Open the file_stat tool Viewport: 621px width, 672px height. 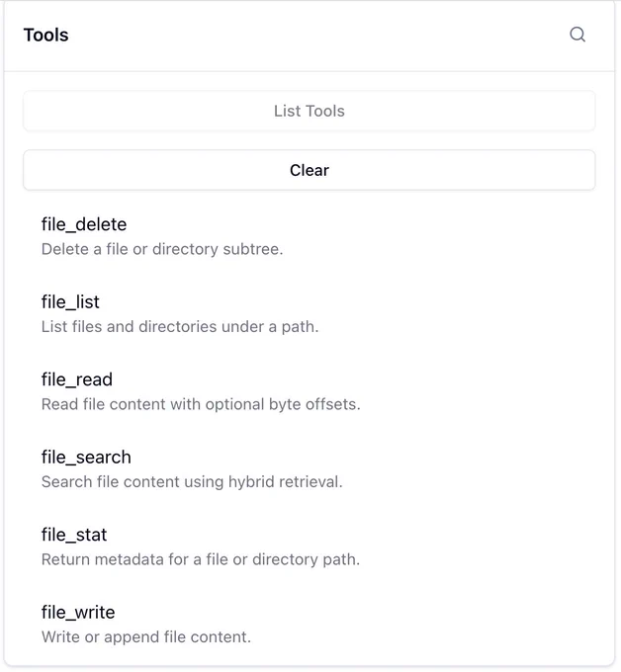coord(310,546)
